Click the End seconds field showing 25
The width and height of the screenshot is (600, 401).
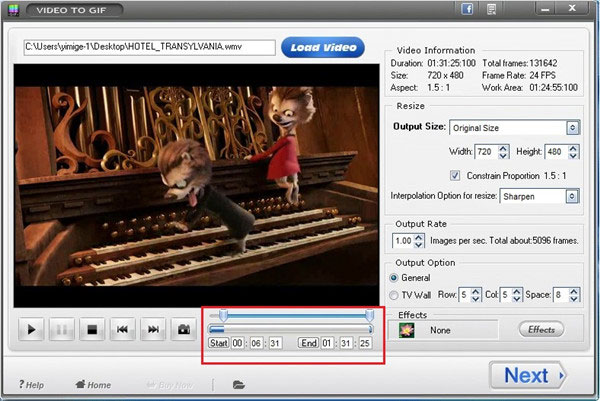pyautogui.click(x=365, y=343)
